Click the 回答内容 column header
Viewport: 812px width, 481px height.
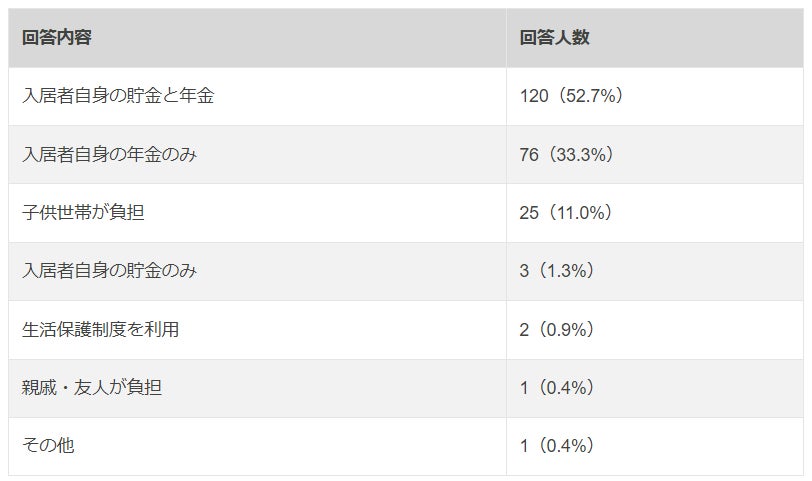(56, 37)
